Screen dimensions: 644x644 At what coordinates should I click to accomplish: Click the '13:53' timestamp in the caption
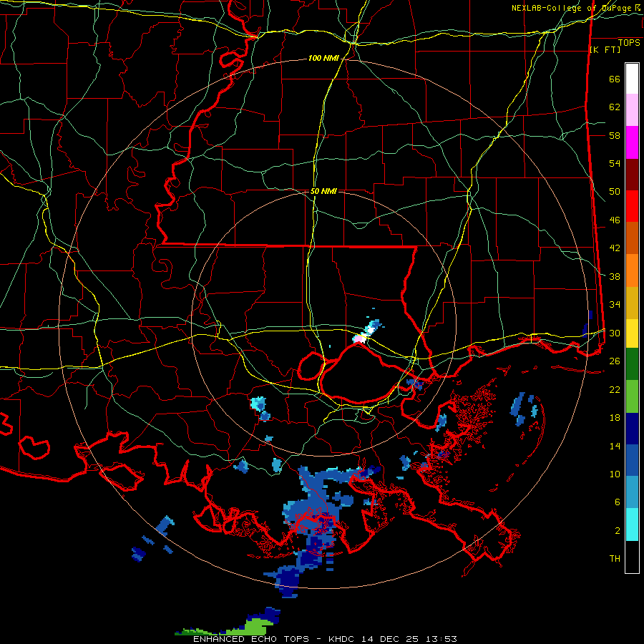[440, 639]
